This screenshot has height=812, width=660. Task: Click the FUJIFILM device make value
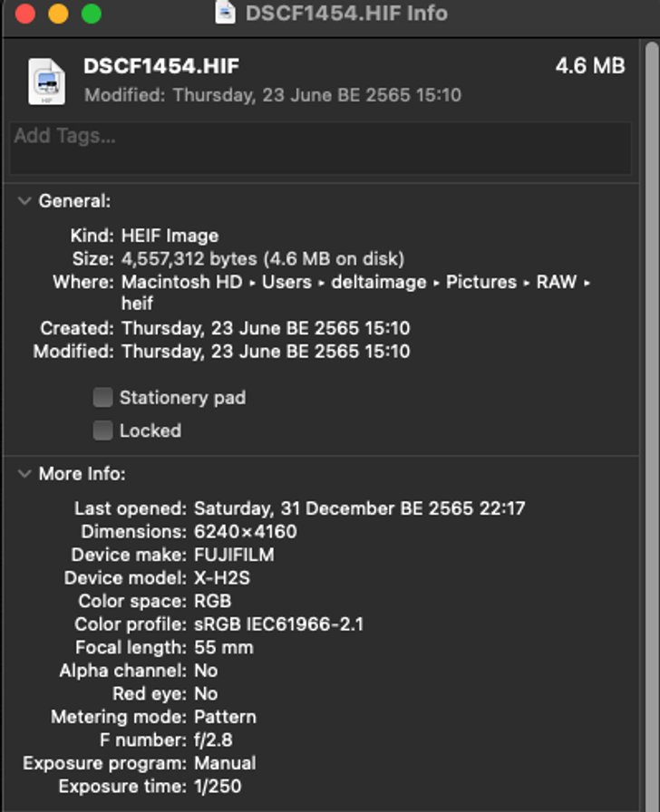234,555
